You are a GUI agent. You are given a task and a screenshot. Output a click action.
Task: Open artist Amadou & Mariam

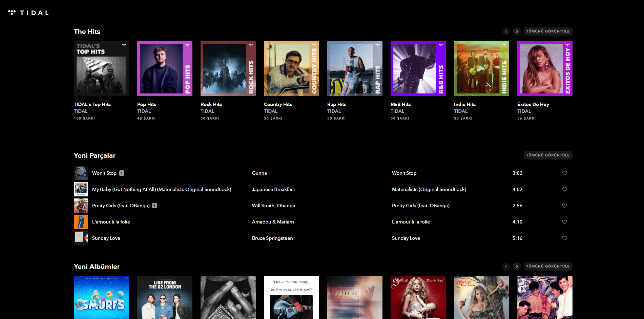[x=273, y=222]
